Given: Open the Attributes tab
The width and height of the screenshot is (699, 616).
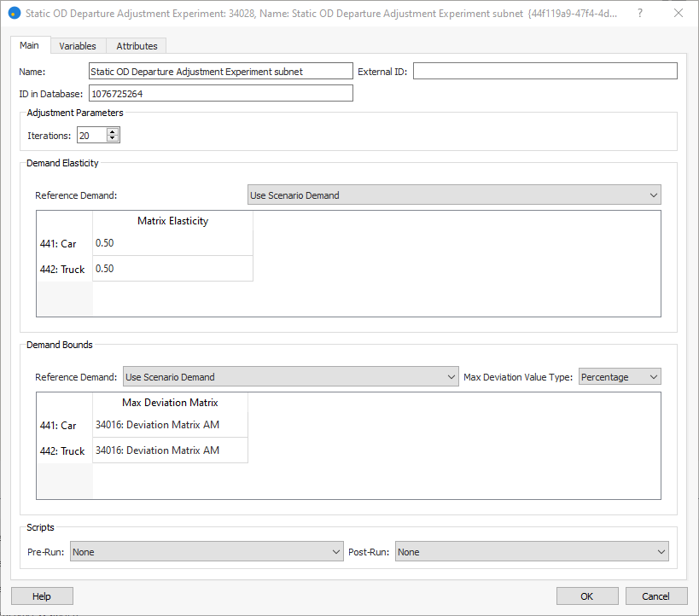Looking at the screenshot, I should click(137, 46).
